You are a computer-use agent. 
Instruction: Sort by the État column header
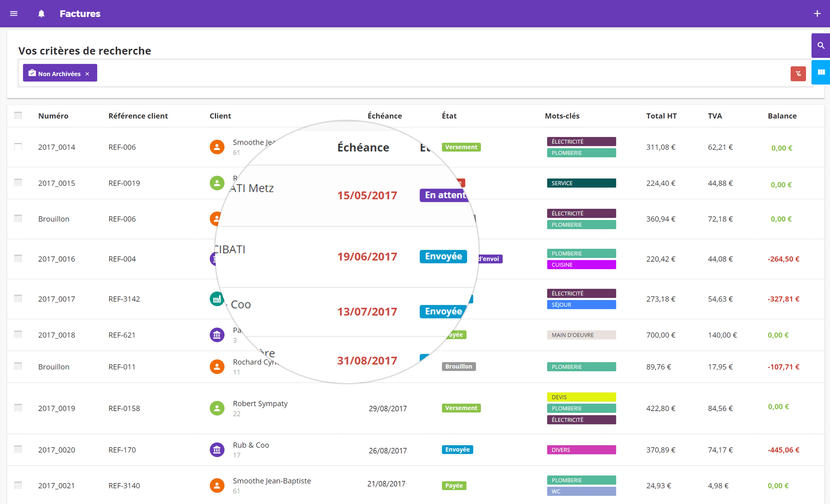tap(449, 116)
